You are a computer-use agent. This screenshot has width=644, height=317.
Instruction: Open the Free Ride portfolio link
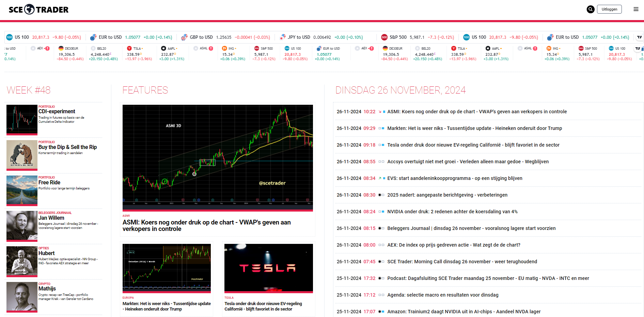(x=49, y=182)
